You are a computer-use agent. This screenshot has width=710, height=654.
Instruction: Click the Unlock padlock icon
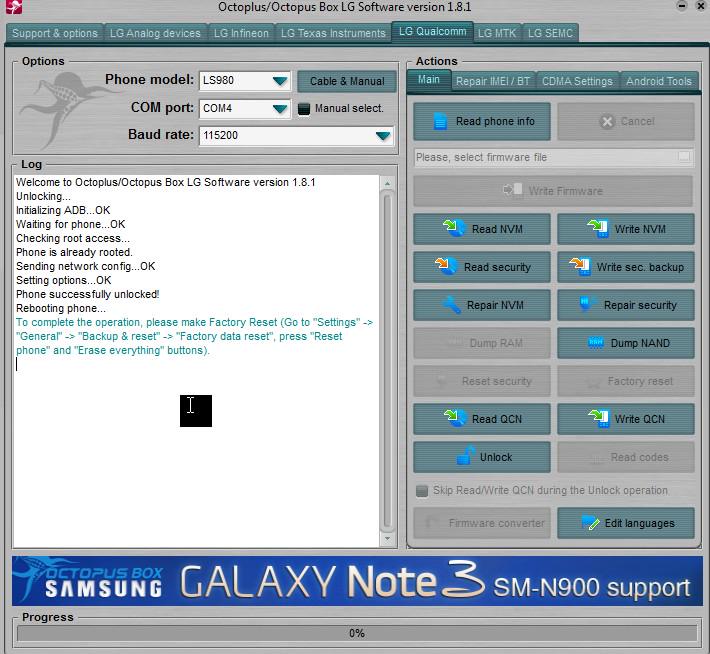465,455
